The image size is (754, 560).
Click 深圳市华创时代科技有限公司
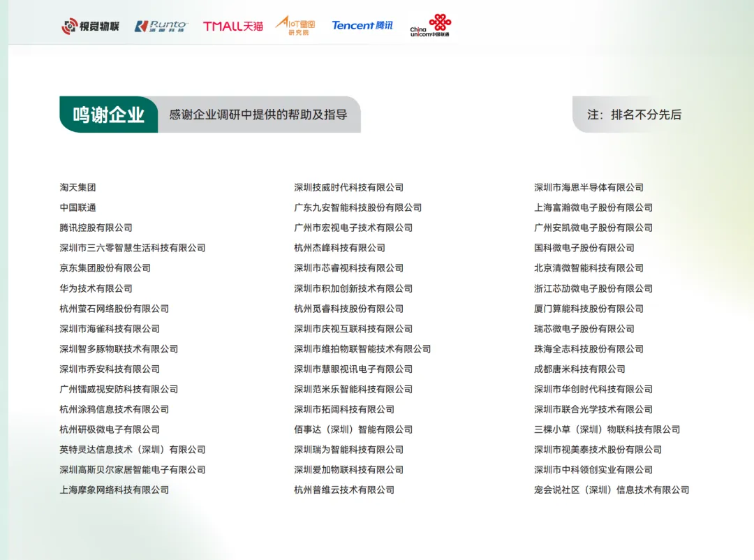593,389
